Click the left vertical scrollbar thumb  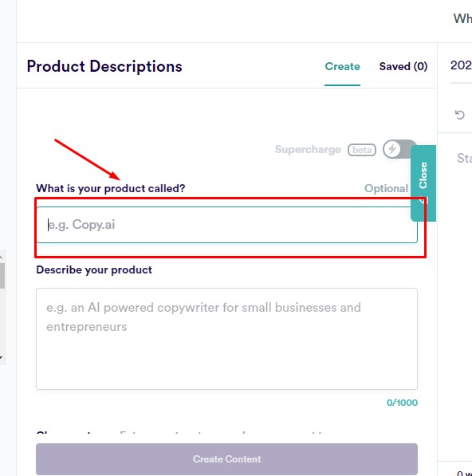pyautogui.click(x=2, y=276)
